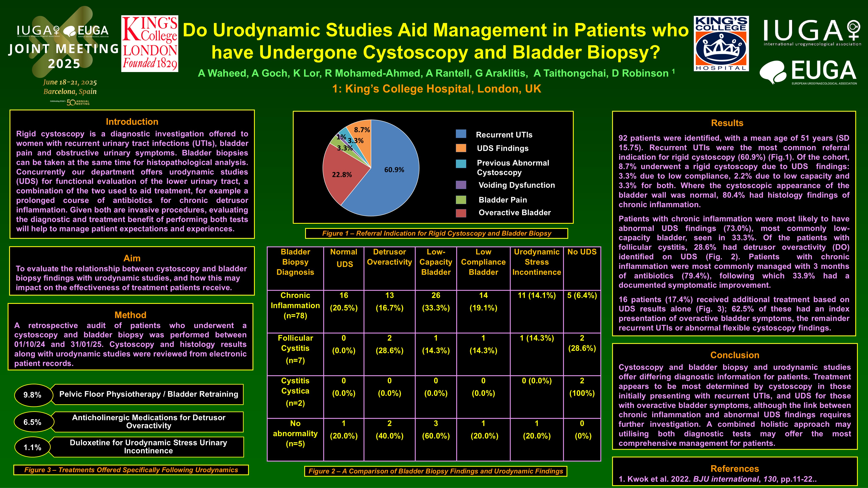Click the King's College London logo
Screen dimensions: 868x488
150,43
